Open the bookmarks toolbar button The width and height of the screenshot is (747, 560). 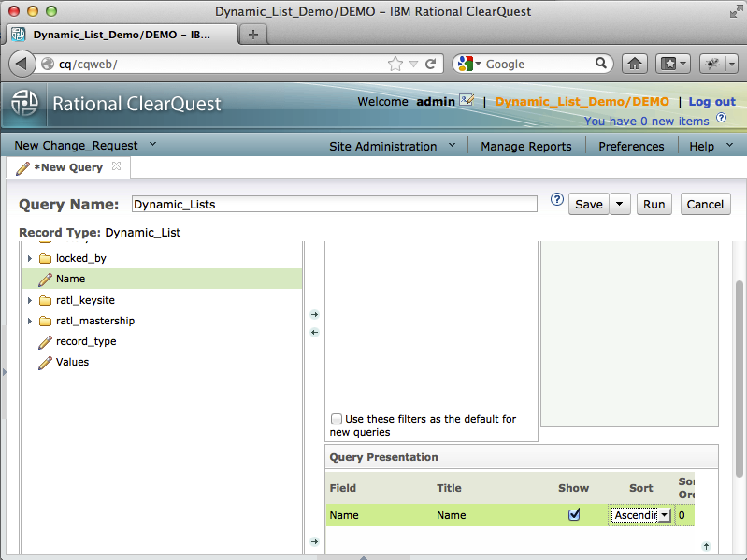[x=668, y=64]
